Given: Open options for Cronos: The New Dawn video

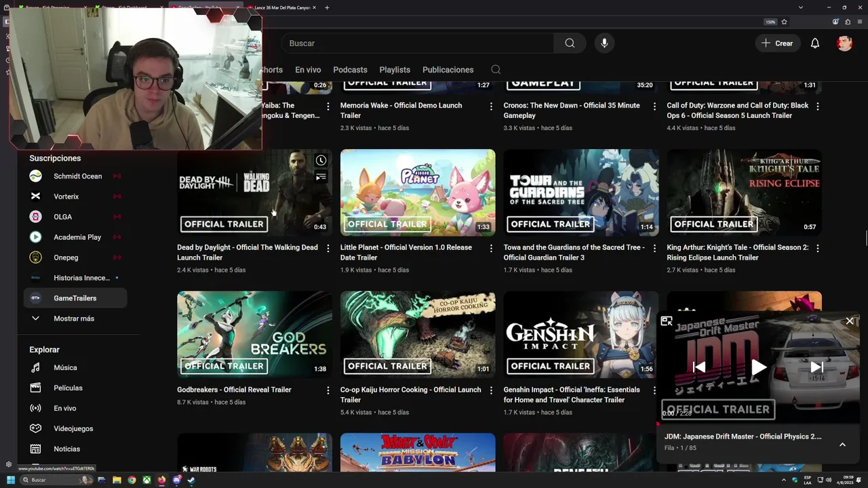Looking at the screenshot, I should (x=654, y=106).
